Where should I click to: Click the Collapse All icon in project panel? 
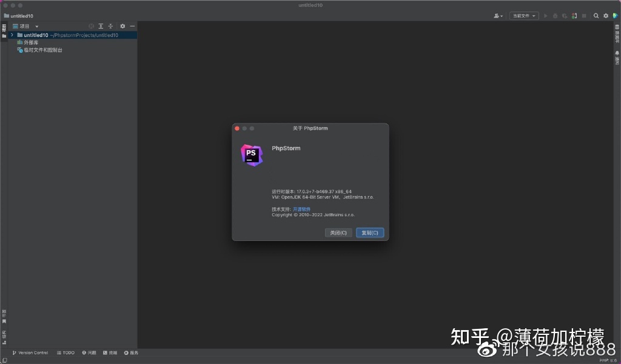pyautogui.click(x=110, y=26)
